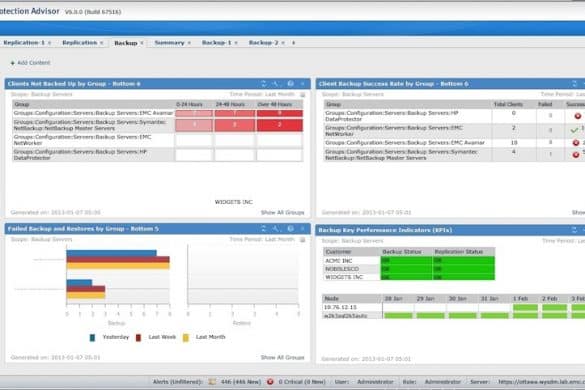Close the Backup tab
Viewport: 585px width, 390px height.
(142, 43)
